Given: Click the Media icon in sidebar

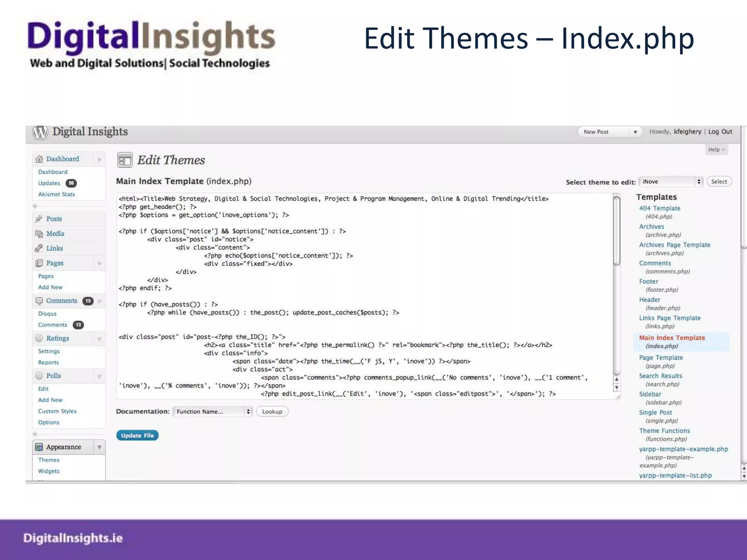Looking at the screenshot, I should tap(39, 234).
